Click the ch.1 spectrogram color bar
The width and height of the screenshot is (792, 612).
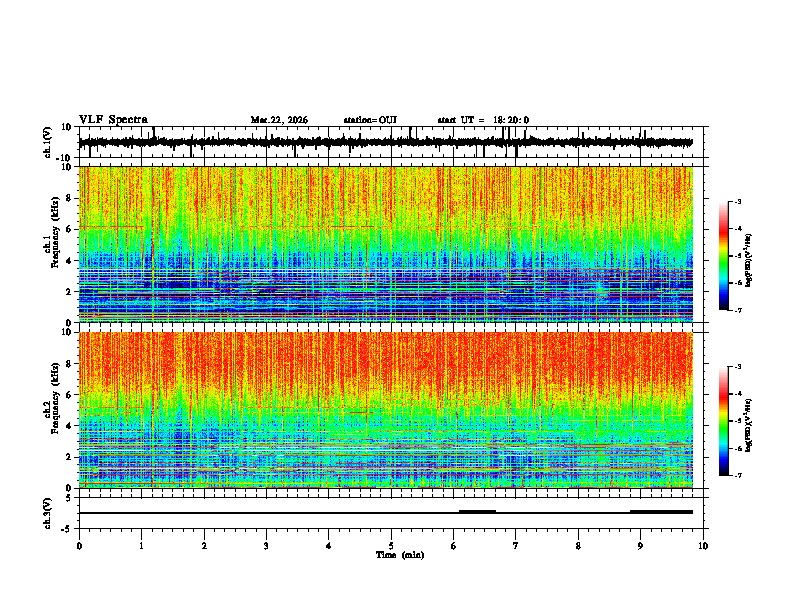(x=723, y=256)
